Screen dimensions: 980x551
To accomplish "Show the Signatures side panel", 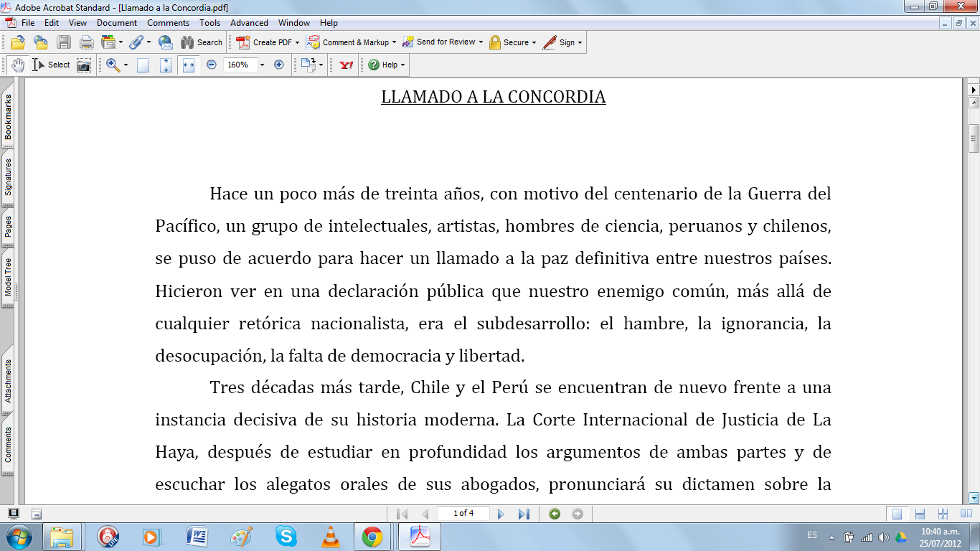I will click(x=8, y=177).
